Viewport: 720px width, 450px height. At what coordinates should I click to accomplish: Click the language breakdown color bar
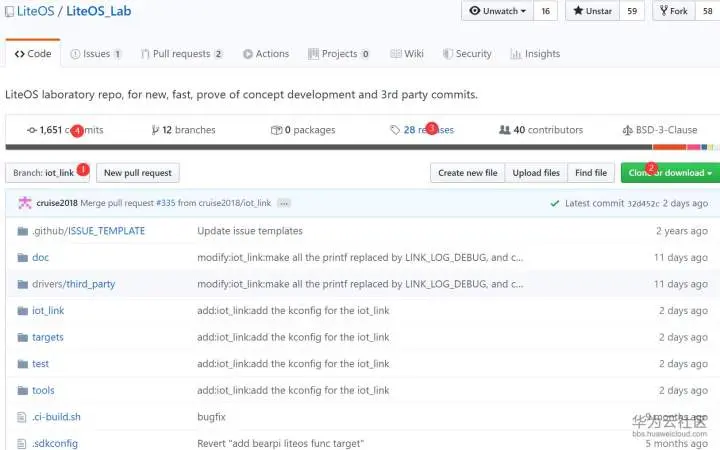pos(362,147)
